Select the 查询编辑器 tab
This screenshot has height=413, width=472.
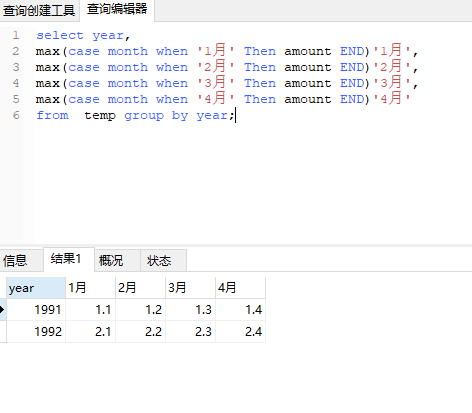(x=117, y=9)
